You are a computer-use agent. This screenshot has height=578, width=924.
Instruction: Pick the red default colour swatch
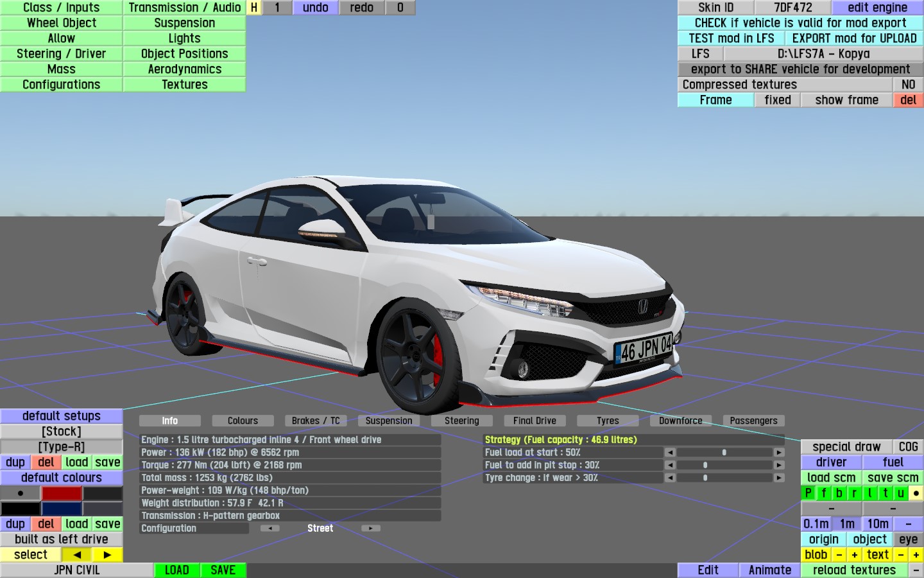(x=62, y=493)
